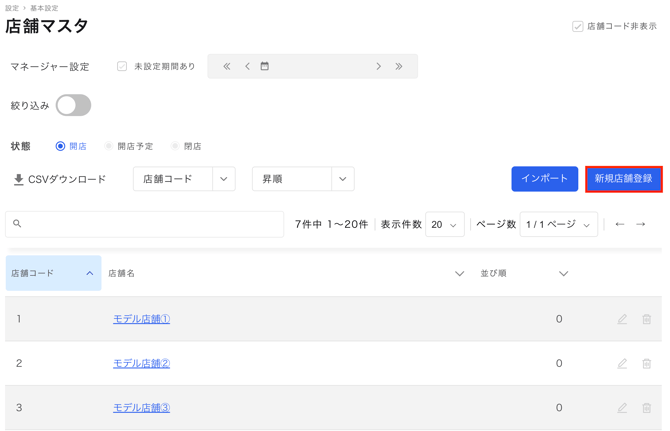Edit モデル店舗③ with the pencil icon
The height and width of the screenshot is (431, 670).
point(622,408)
